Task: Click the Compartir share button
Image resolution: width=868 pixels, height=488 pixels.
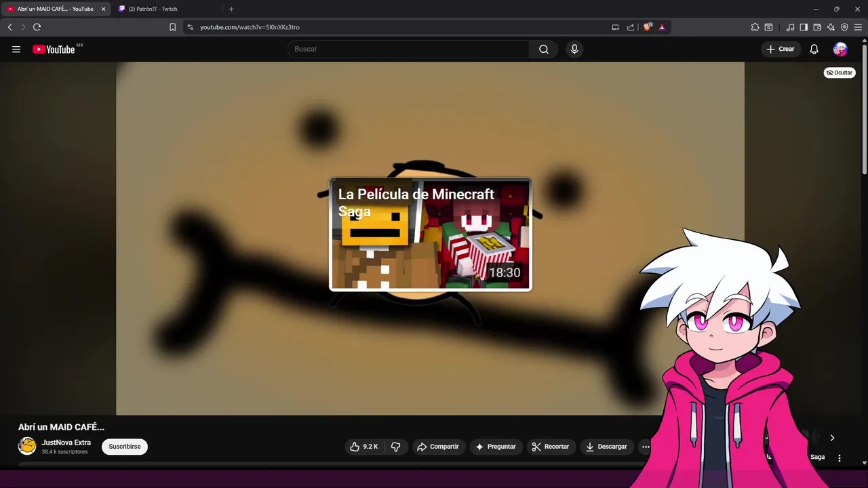Action: pyautogui.click(x=438, y=447)
